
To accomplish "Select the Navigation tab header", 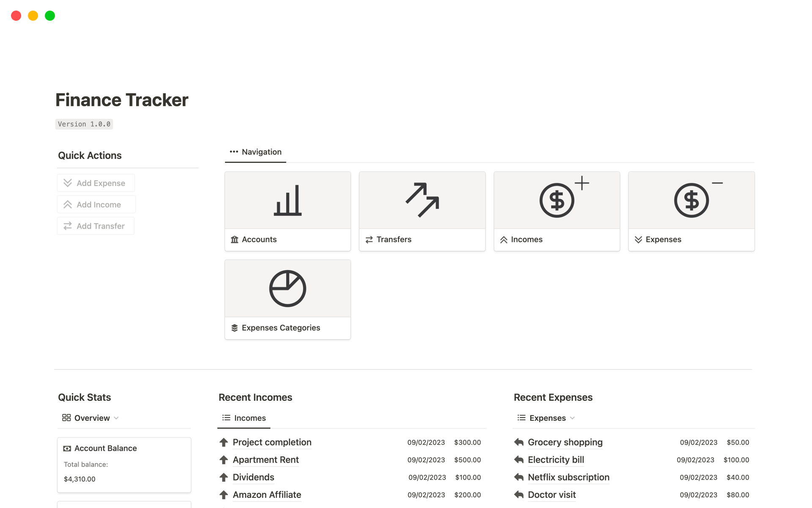I will click(261, 152).
